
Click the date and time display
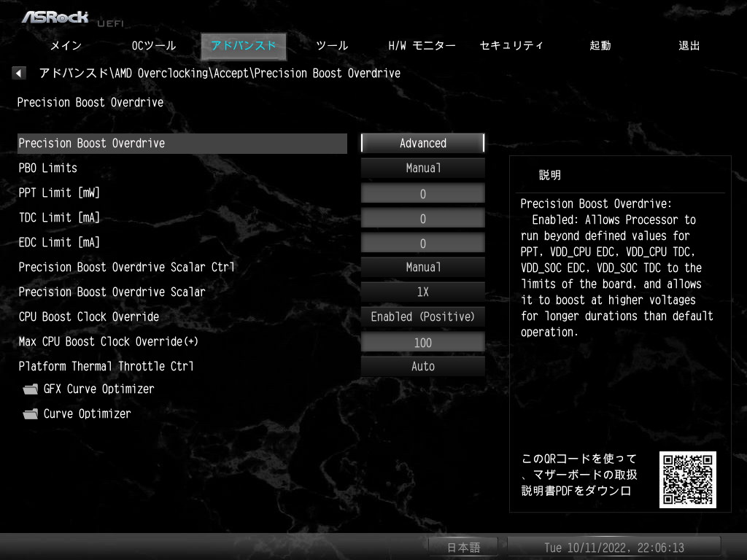(x=614, y=547)
